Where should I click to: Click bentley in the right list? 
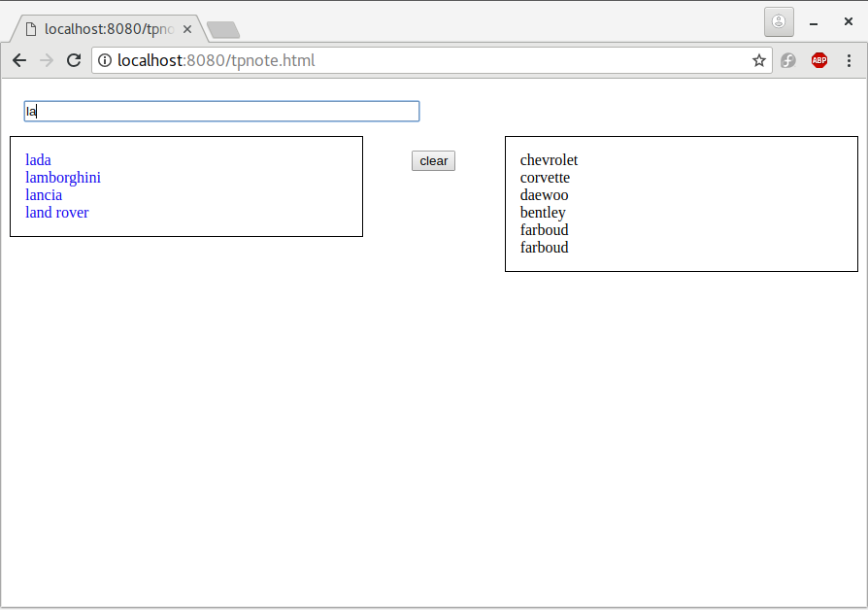click(543, 213)
